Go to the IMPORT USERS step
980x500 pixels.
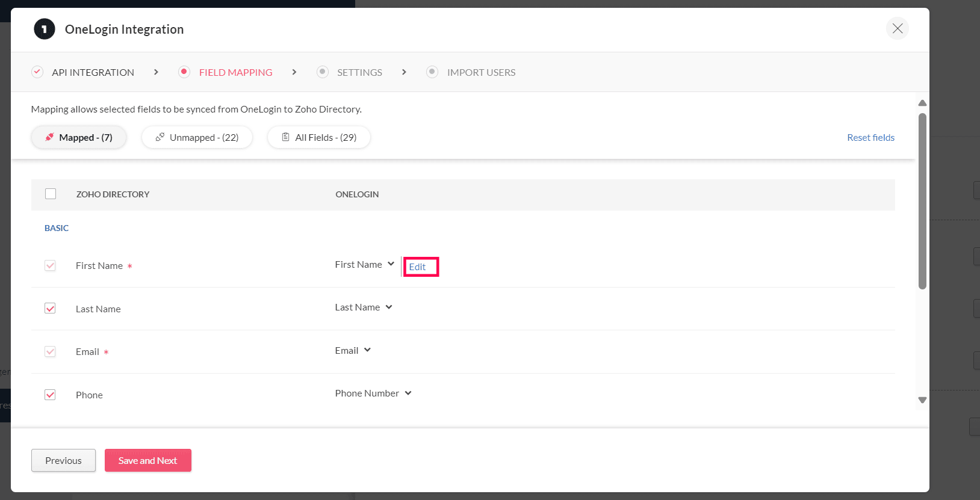pos(481,72)
